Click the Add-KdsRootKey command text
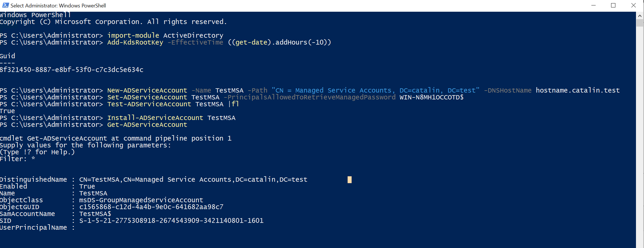The height and width of the screenshot is (248, 644). tap(135, 42)
